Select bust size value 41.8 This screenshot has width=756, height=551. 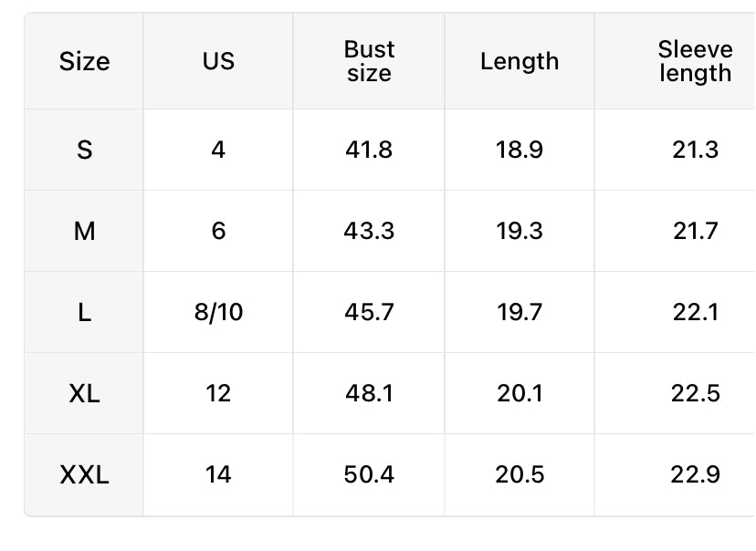pos(369,150)
